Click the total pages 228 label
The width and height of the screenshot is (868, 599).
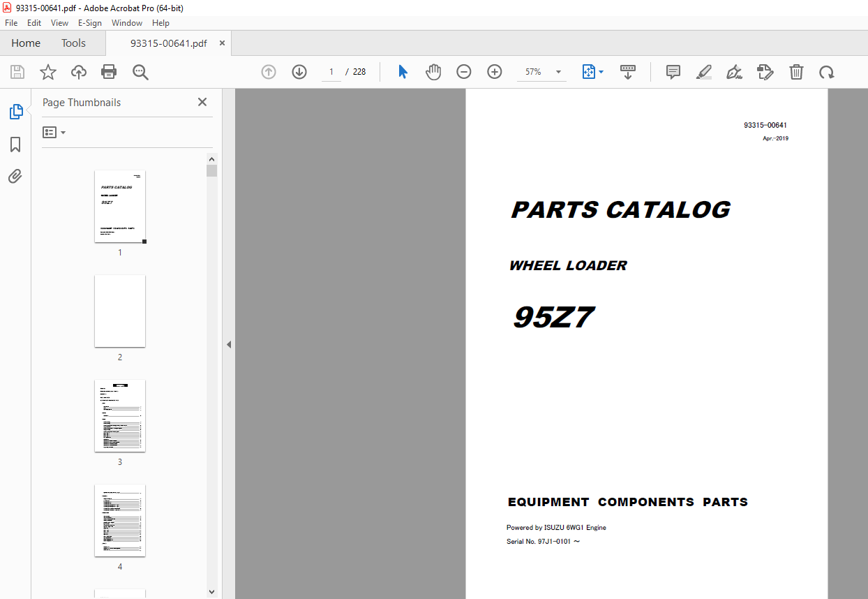click(x=359, y=72)
